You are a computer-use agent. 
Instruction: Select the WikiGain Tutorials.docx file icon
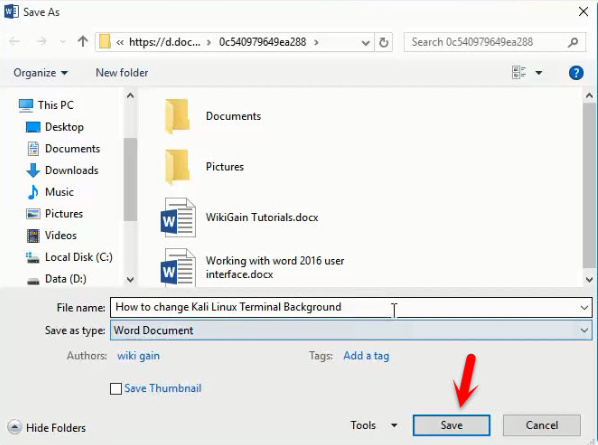[x=178, y=218]
